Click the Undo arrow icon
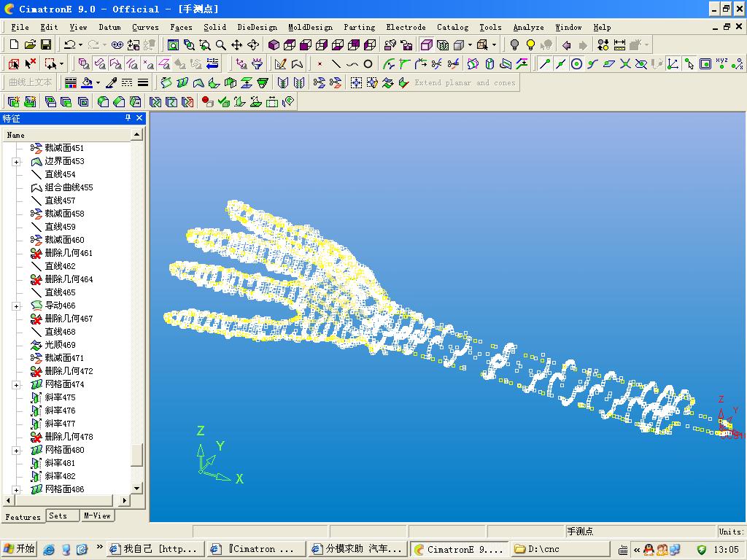 [x=69, y=44]
